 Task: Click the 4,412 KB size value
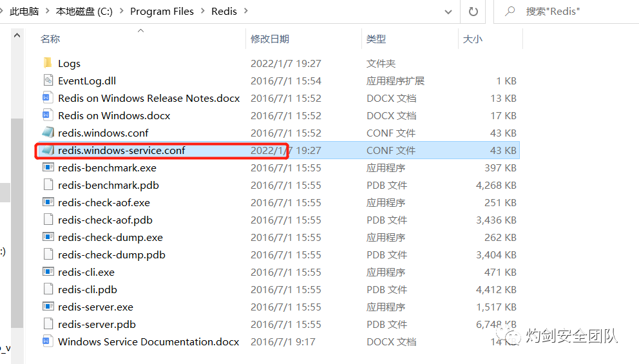[496, 289]
